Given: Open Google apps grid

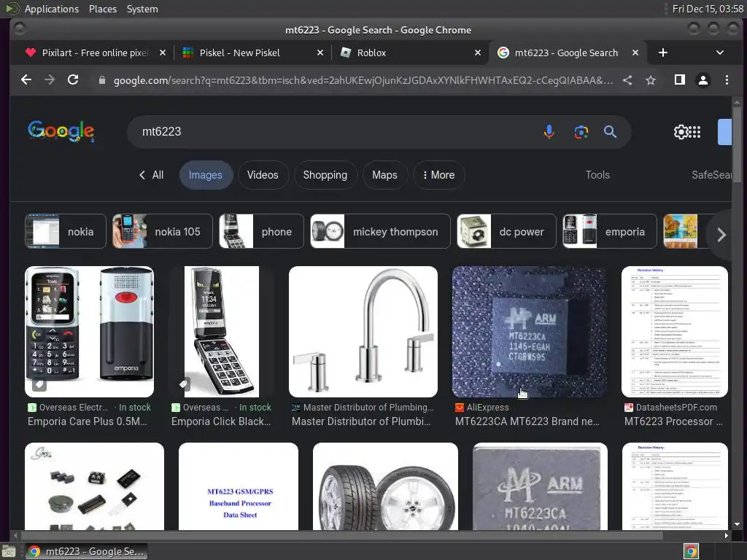Looking at the screenshot, I should [694, 132].
